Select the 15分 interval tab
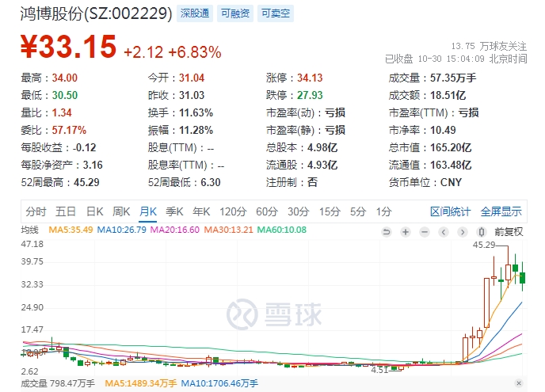The width and height of the screenshot is (545, 392). [x=330, y=211]
